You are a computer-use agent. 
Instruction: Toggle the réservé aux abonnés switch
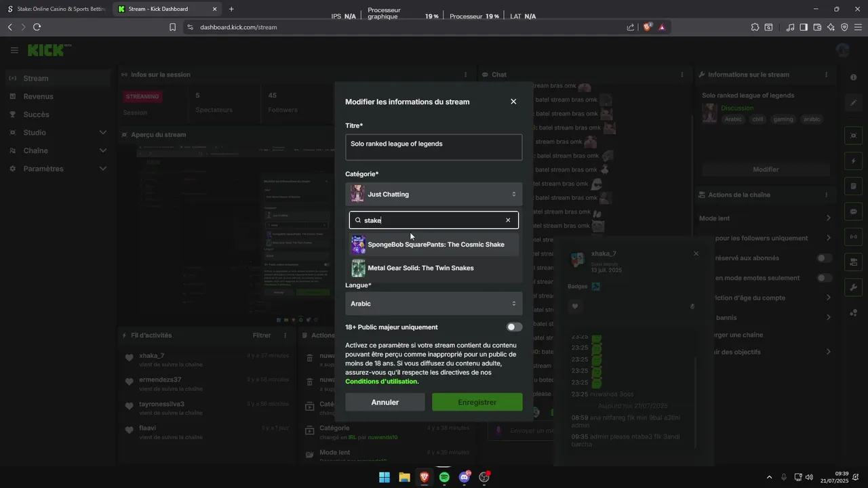[x=825, y=258]
